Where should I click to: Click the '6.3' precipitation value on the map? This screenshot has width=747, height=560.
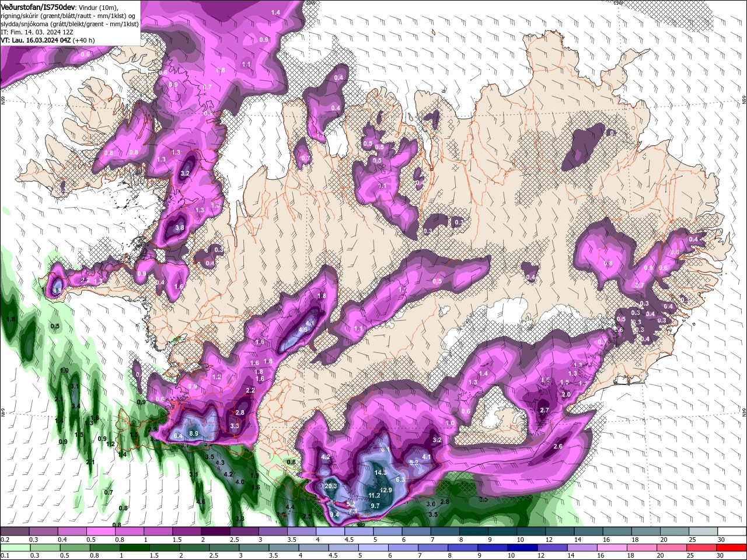click(400, 480)
